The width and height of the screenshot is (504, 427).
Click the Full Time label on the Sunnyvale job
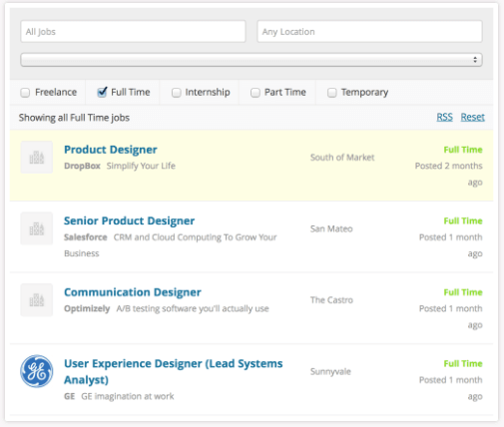click(x=463, y=363)
